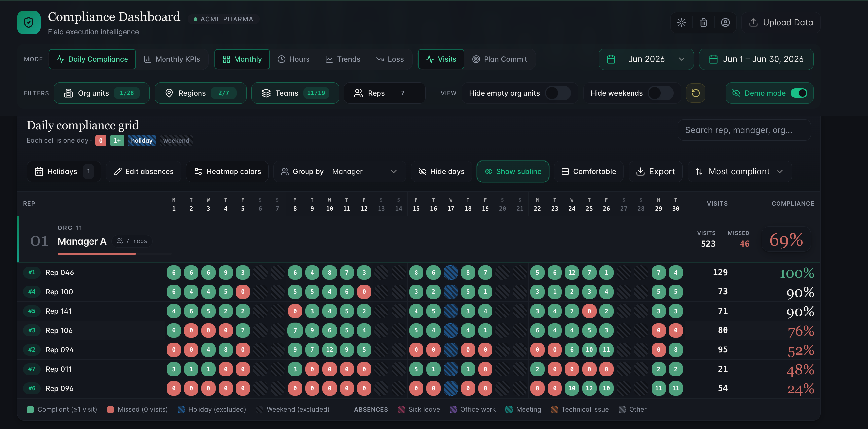The height and width of the screenshot is (429, 868).
Task: Open the Reps 7 filter
Action: [x=384, y=93]
